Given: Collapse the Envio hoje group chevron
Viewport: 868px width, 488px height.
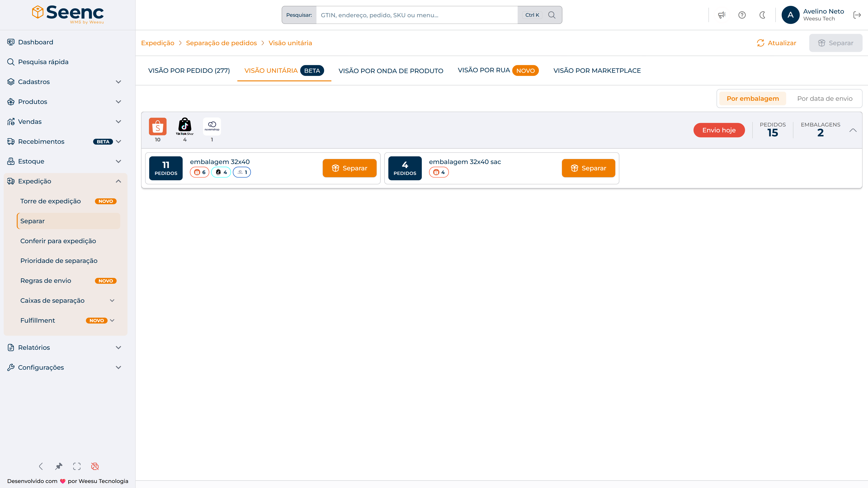Looking at the screenshot, I should point(853,130).
